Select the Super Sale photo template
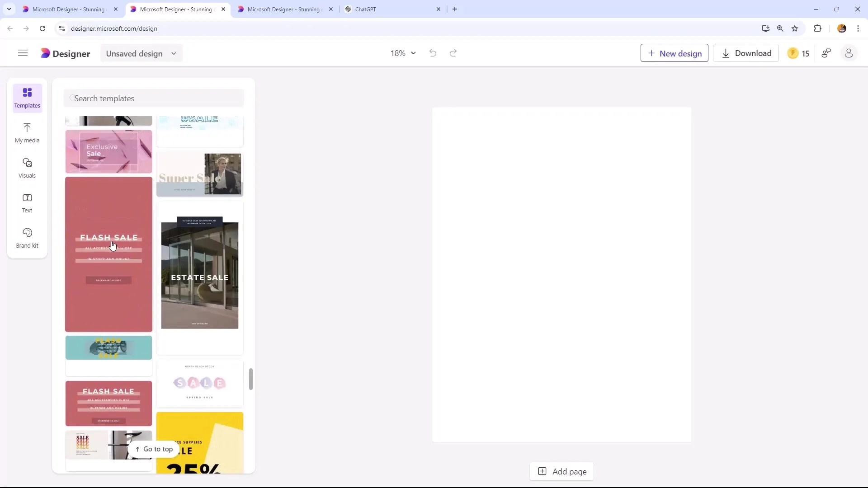Screen dimensions: 868x488 [200, 174]
